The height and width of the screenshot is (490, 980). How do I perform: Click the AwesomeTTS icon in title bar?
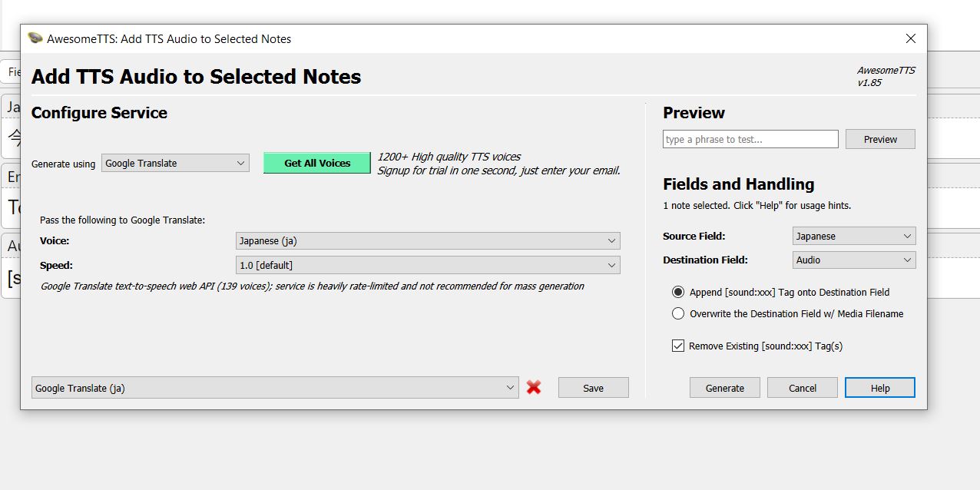coord(35,38)
